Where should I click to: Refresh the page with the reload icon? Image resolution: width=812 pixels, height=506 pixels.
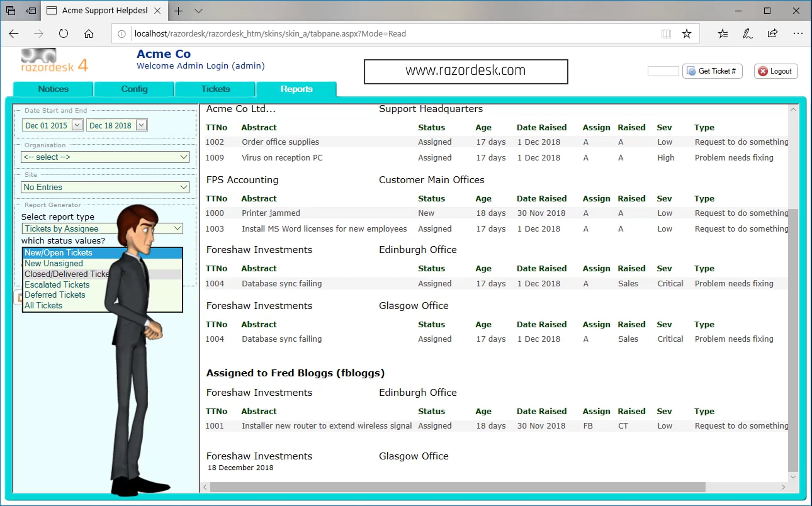63,33
